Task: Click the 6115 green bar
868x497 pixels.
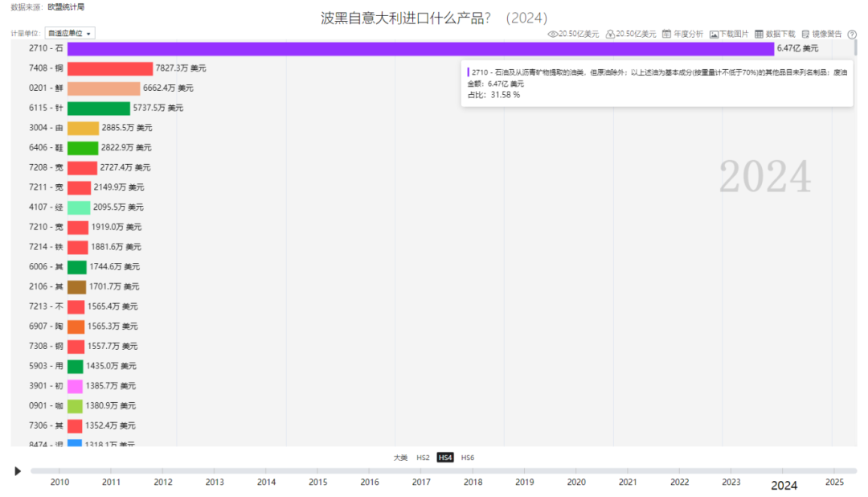Action: click(x=98, y=109)
